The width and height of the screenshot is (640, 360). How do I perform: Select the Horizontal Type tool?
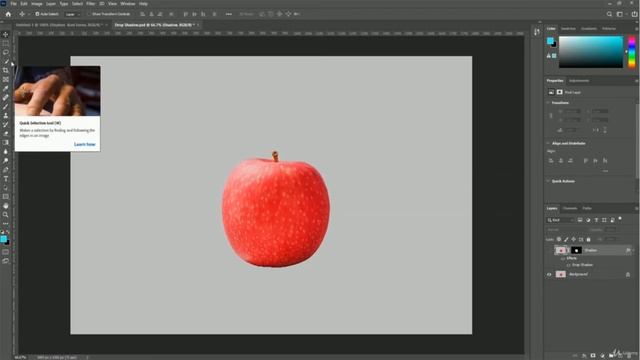point(6,179)
